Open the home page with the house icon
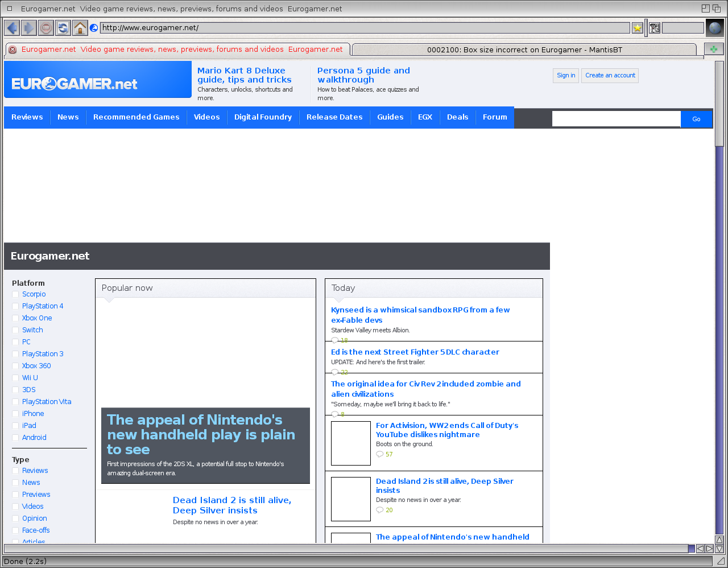The image size is (728, 568). pyautogui.click(x=80, y=27)
